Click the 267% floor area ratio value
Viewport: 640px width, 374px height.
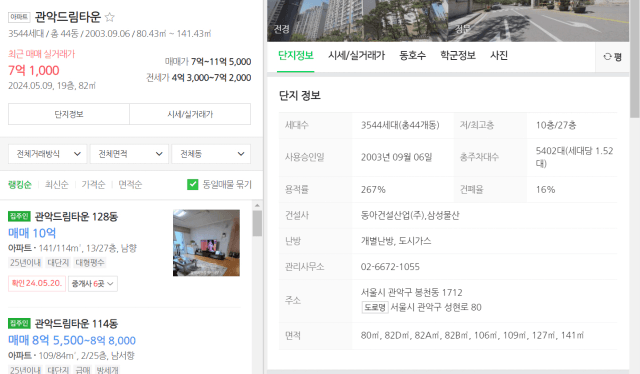click(373, 189)
